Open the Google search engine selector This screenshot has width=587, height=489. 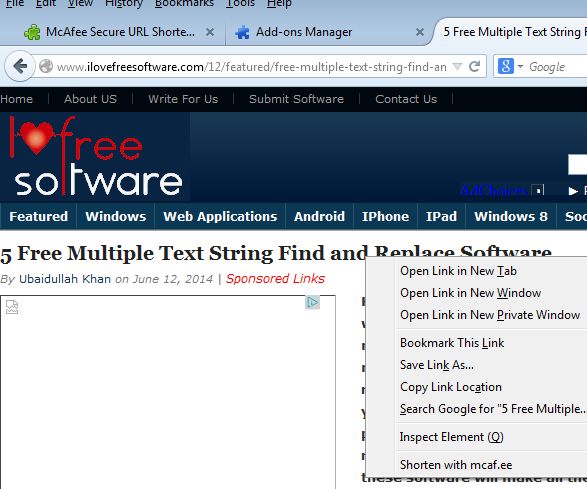pos(510,67)
